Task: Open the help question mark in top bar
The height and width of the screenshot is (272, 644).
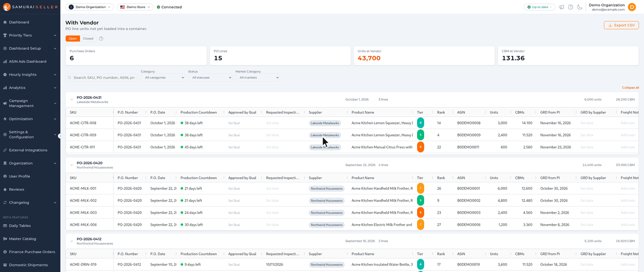Action: click(571, 7)
